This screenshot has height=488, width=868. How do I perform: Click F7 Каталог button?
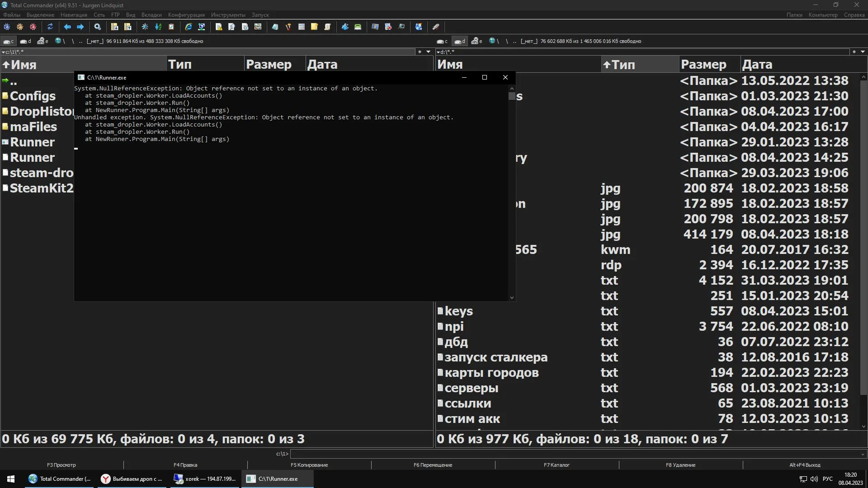tap(557, 465)
